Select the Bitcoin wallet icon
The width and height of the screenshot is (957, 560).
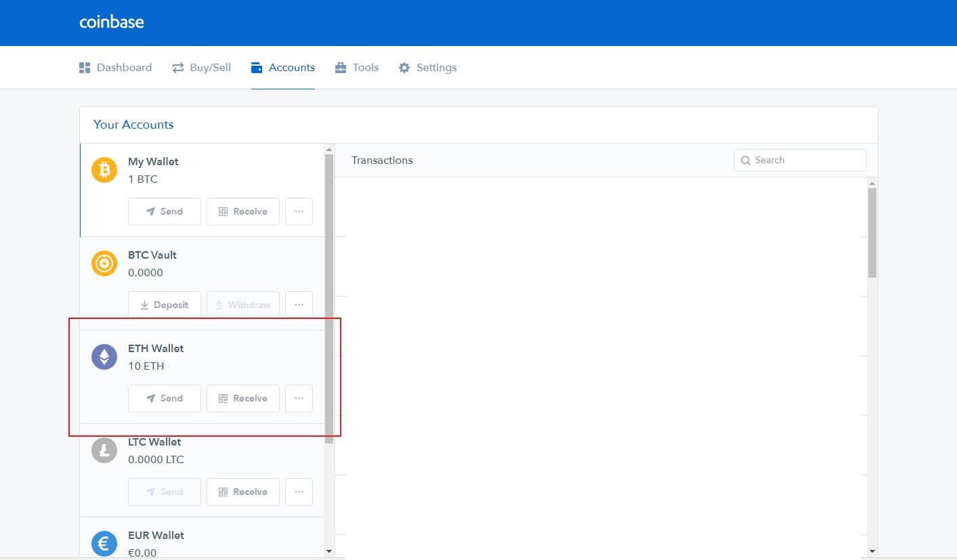click(x=104, y=169)
